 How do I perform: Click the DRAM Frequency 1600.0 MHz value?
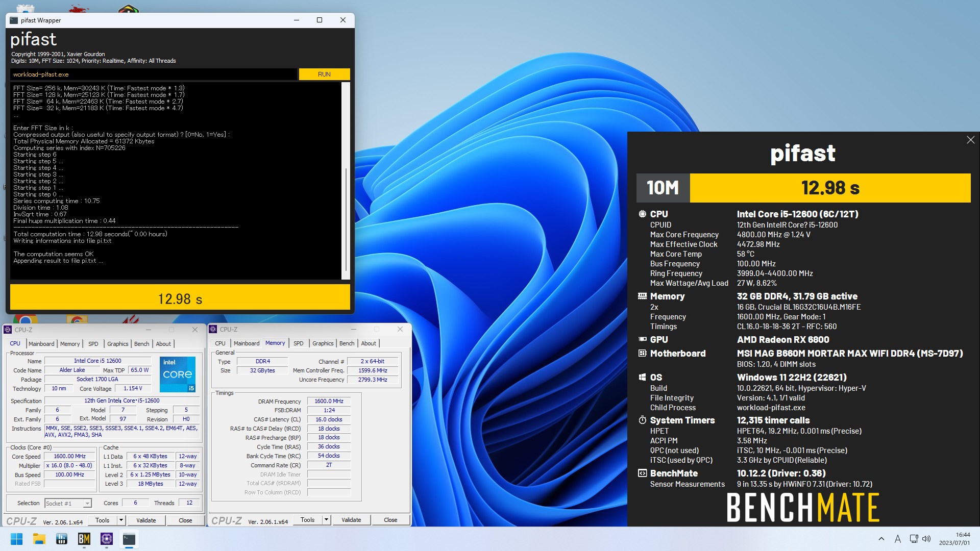[329, 402]
